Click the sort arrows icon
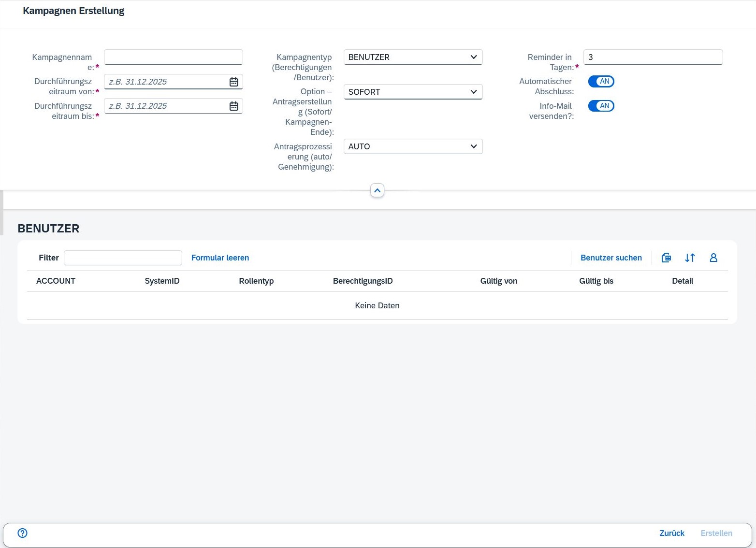Viewport: 756px width, 548px height. (690, 258)
